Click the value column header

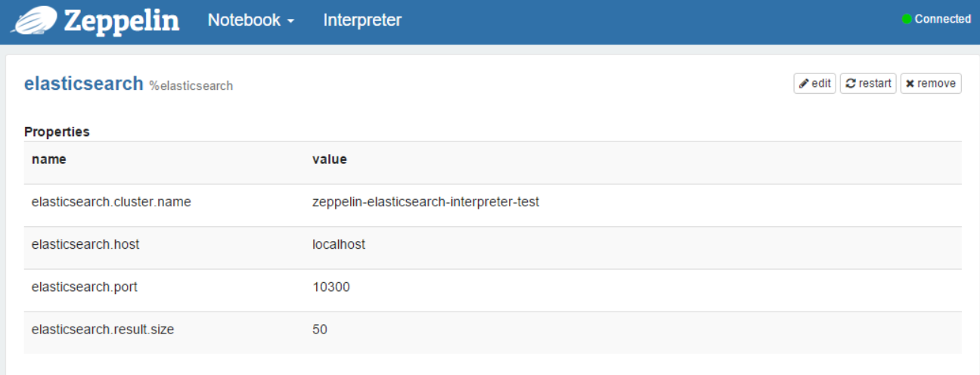(330, 160)
